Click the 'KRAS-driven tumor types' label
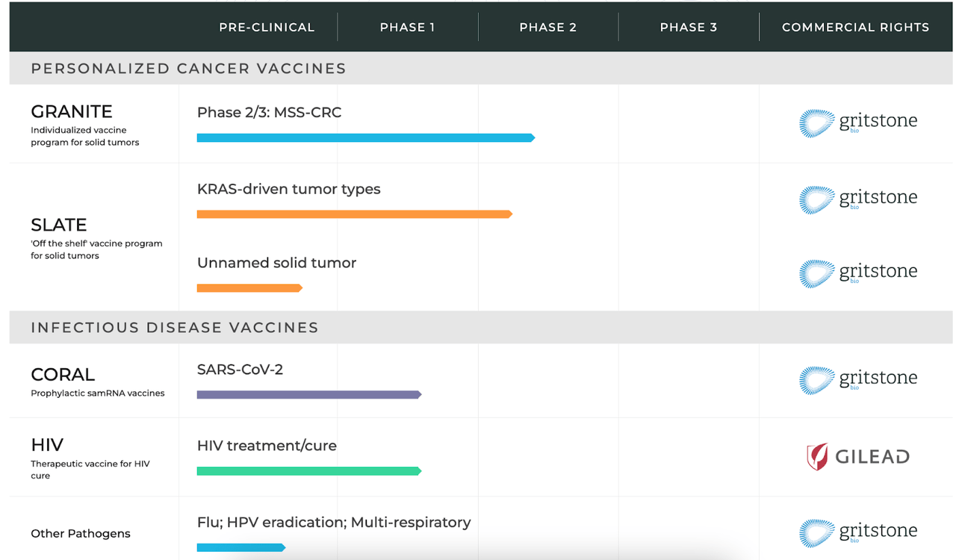The height and width of the screenshot is (560, 956). (x=289, y=190)
